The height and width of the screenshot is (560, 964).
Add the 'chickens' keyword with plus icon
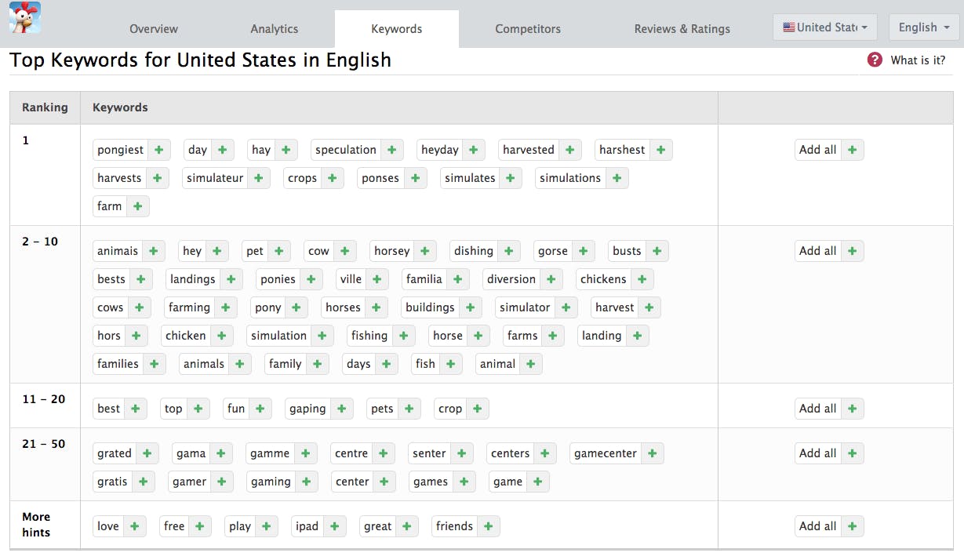642,279
